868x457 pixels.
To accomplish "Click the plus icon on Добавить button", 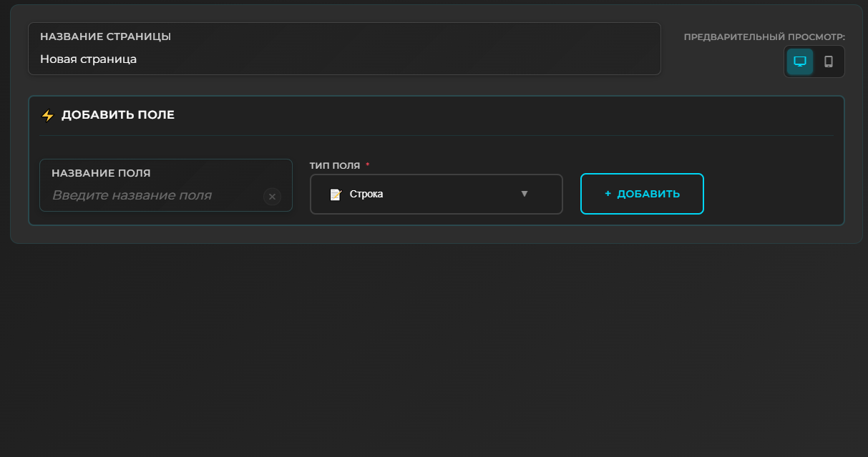I will coord(608,194).
